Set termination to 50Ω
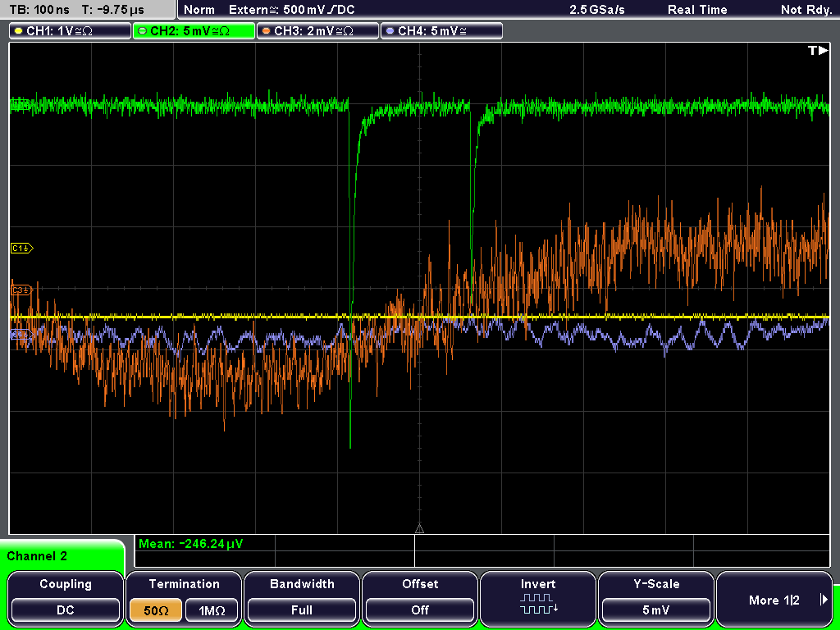Screen dimensions: 840x630 click(156, 610)
